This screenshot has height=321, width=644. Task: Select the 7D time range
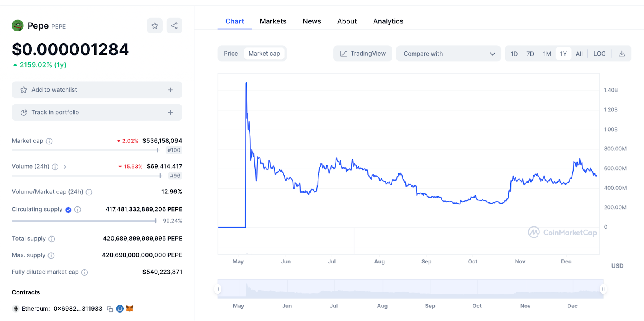[x=530, y=53]
